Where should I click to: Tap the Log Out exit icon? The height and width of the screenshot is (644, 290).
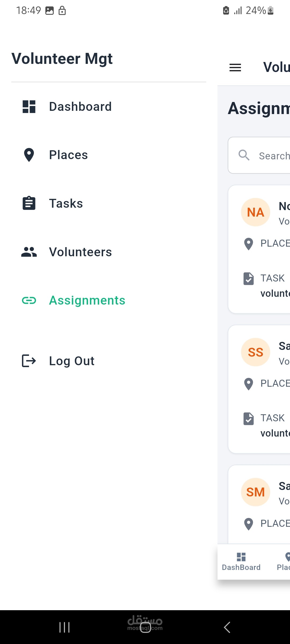click(x=29, y=361)
